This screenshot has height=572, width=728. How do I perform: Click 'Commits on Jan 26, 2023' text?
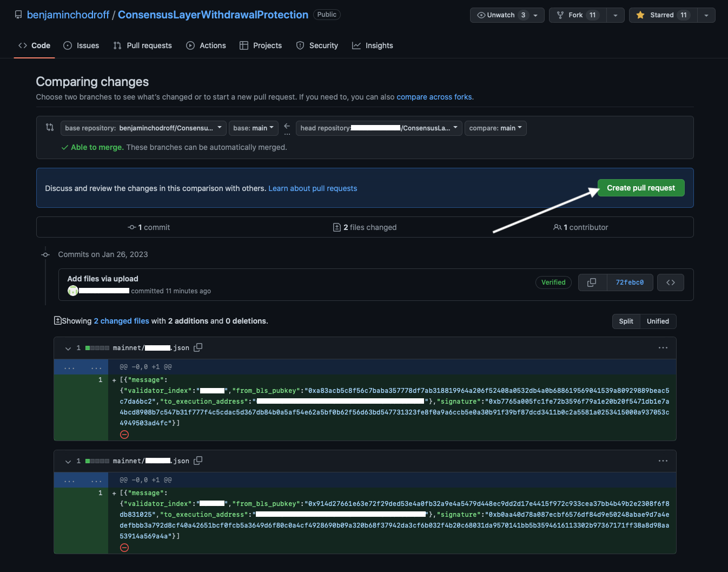click(103, 254)
